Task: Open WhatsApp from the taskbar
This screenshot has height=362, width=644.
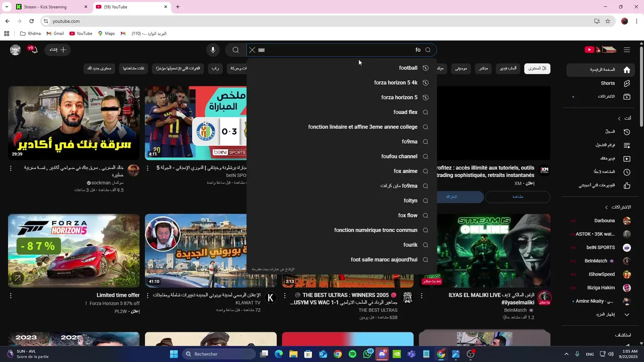Action: (367, 354)
